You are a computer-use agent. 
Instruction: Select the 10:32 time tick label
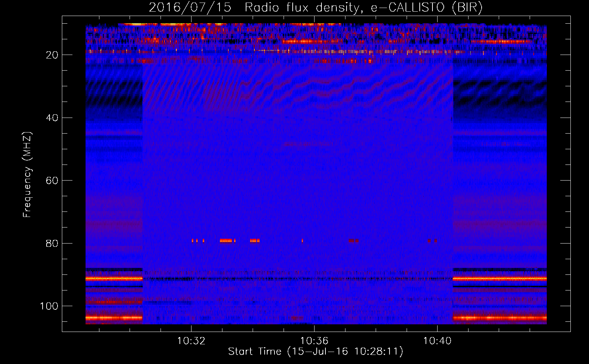(191, 341)
